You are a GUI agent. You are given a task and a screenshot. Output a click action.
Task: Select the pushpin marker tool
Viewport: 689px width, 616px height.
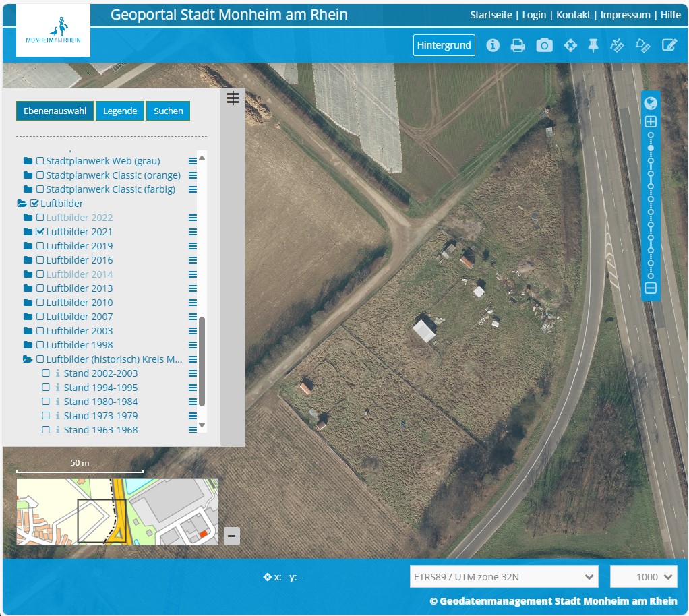tap(593, 45)
